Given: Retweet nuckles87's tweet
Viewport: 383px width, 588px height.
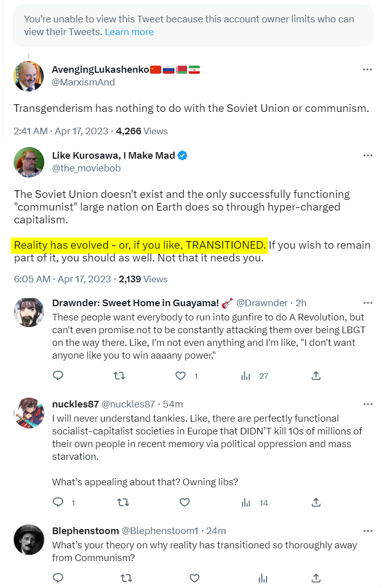Looking at the screenshot, I should pyautogui.click(x=123, y=503).
